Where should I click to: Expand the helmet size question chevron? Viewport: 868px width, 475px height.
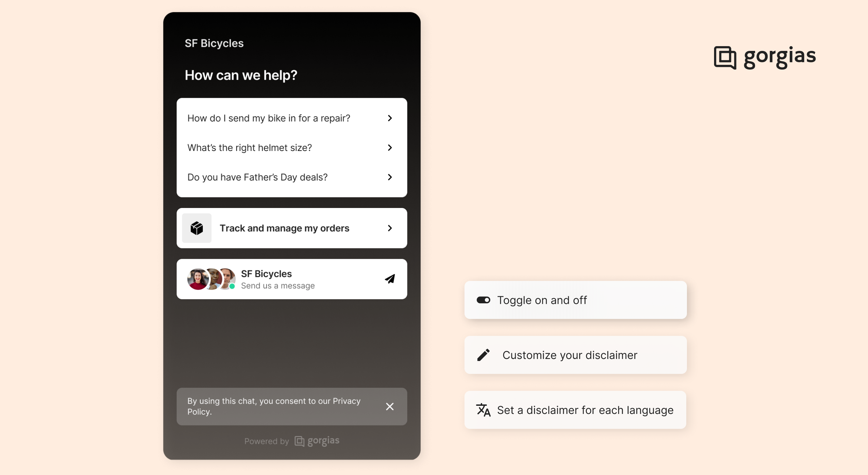[x=390, y=147]
